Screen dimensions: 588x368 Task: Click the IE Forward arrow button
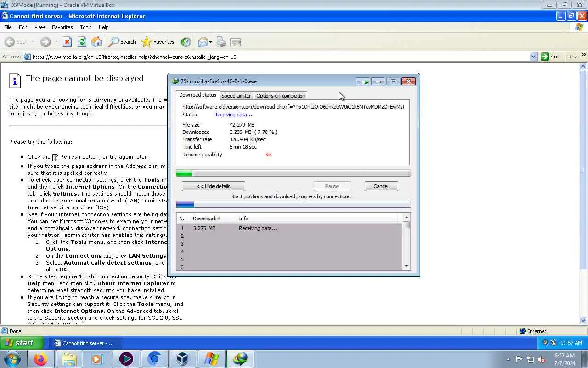pos(45,42)
